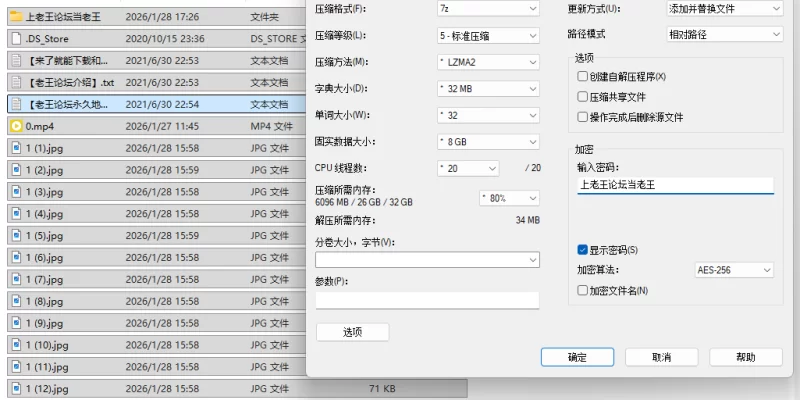The image size is (800, 400).
Task: Enable 加密文件名 checkbox
Action: point(582,291)
